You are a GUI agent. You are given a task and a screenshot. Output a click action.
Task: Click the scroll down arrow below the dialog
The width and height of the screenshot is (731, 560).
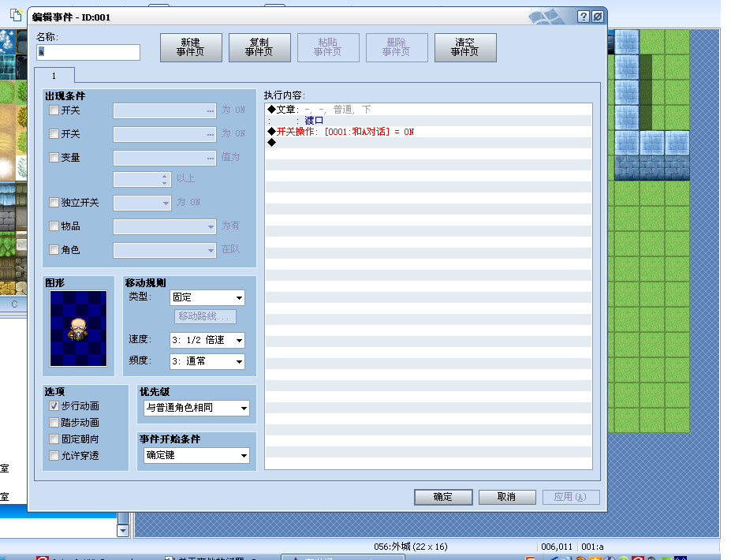click(x=123, y=531)
